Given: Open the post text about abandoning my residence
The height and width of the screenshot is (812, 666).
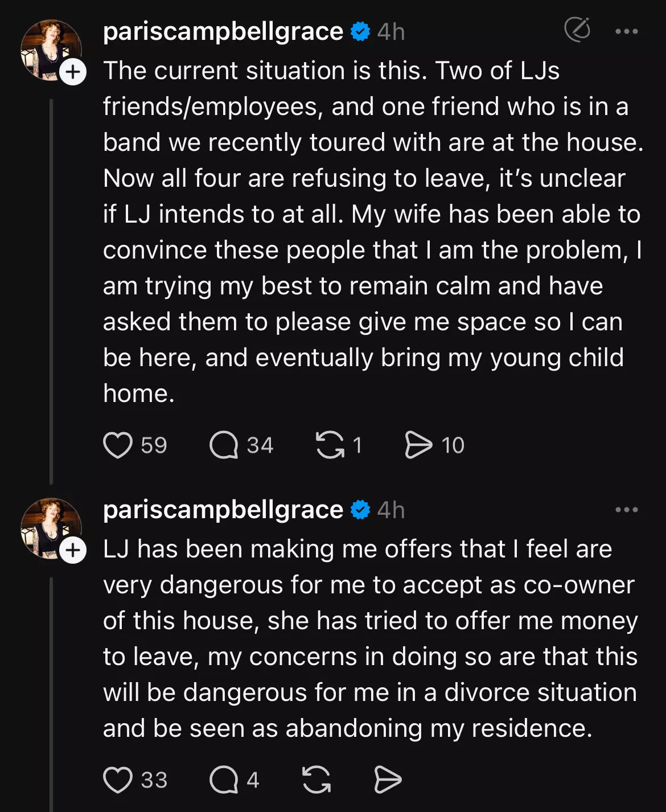Looking at the screenshot, I should tap(369, 639).
